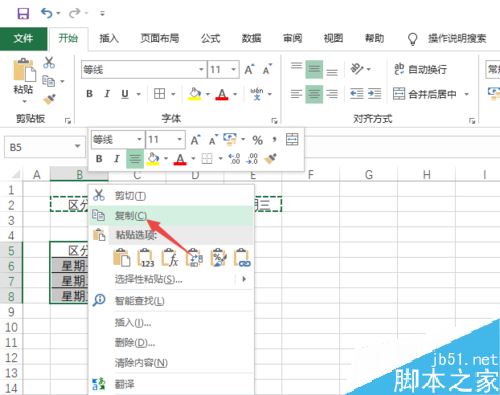
Task: Click the yellow fill color button in ribbon
Action: pos(195,94)
